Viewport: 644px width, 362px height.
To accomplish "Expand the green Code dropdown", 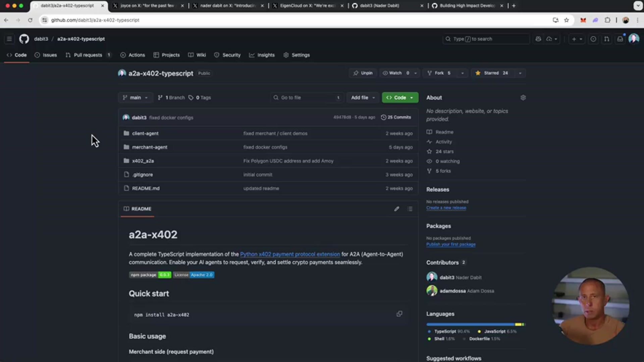I will tap(400, 98).
